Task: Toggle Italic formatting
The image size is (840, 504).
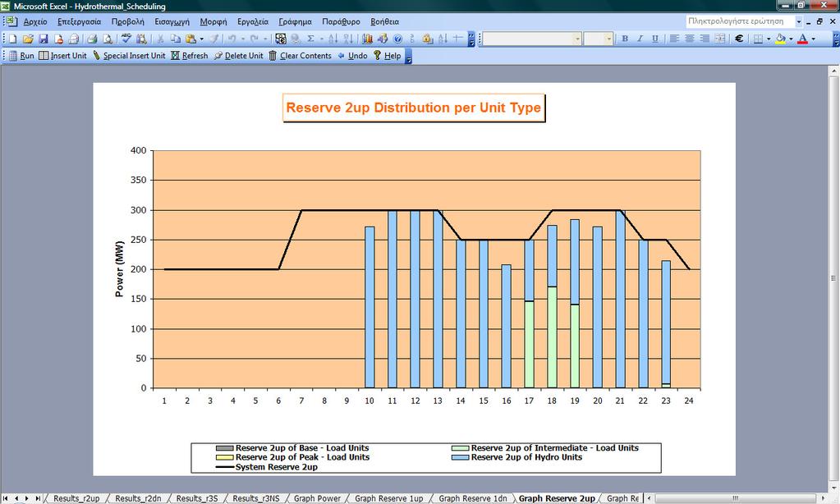Action: (x=640, y=39)
